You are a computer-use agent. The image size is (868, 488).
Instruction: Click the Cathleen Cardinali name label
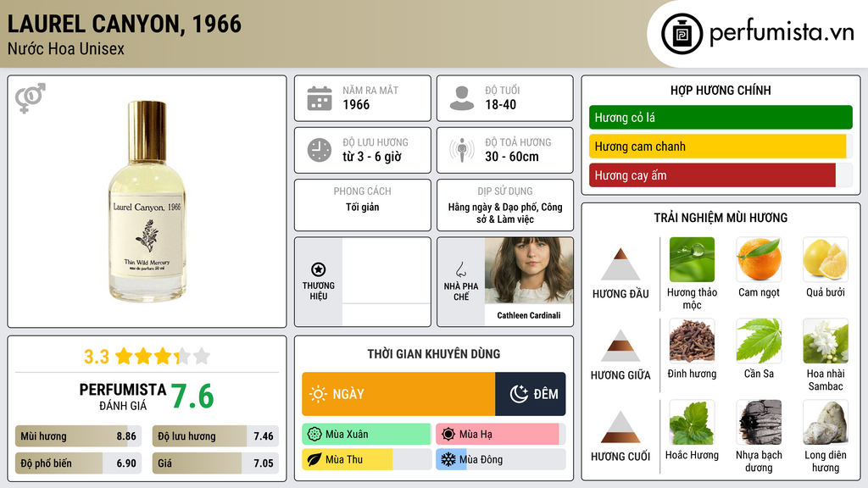(529, 315)
